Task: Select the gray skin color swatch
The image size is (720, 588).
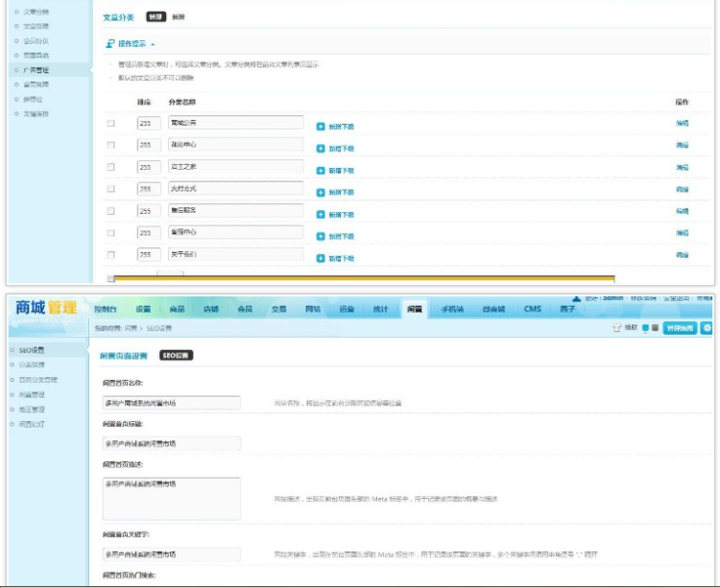Action: pyautogui.click(x=656, y=327)
